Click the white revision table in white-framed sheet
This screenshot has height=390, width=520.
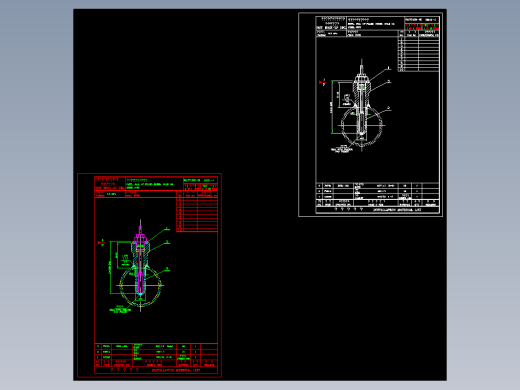pyautogui.click(x=419, y=51)
